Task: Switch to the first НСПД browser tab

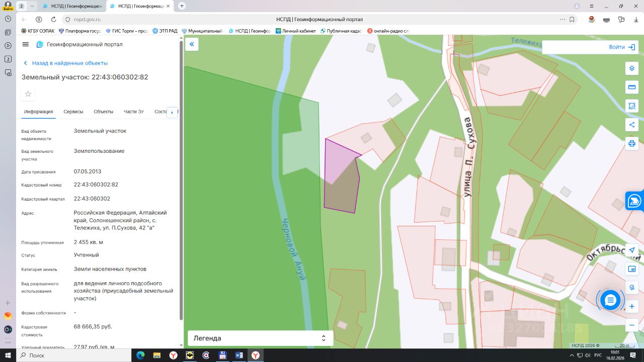Action: point(72,6)
